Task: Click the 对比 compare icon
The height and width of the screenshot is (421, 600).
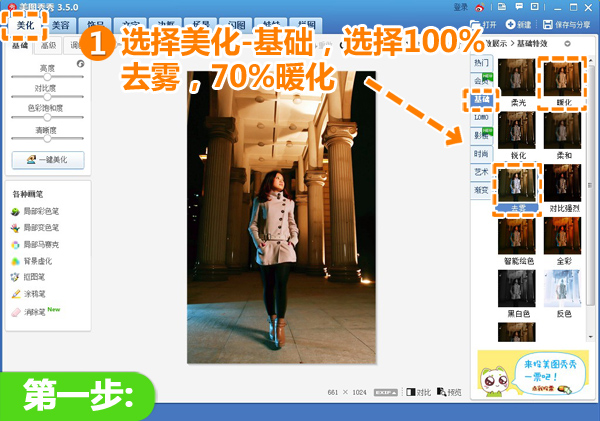Action: click(411, 392)
